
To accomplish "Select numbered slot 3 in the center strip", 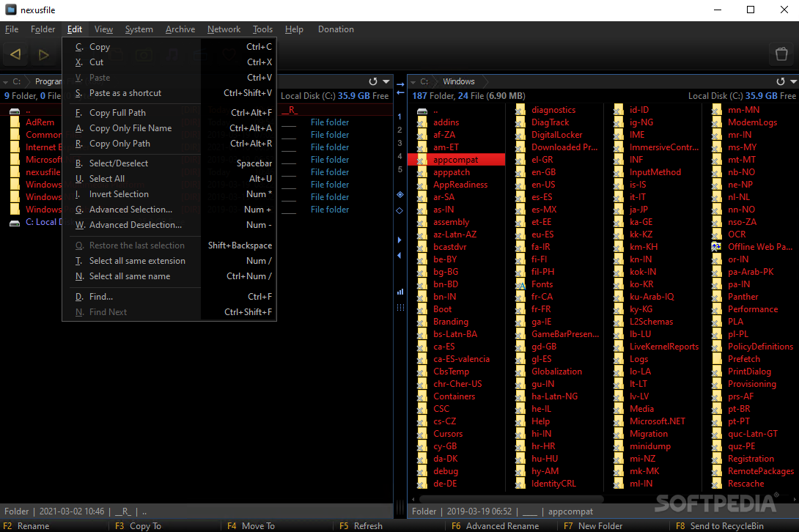I will (x=399, y=143).
